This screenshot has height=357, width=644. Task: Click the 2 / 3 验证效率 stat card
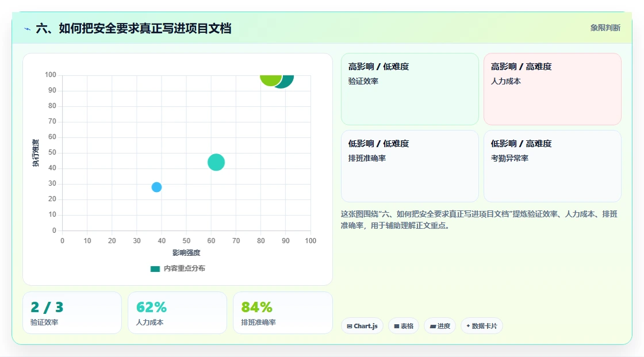72,313
